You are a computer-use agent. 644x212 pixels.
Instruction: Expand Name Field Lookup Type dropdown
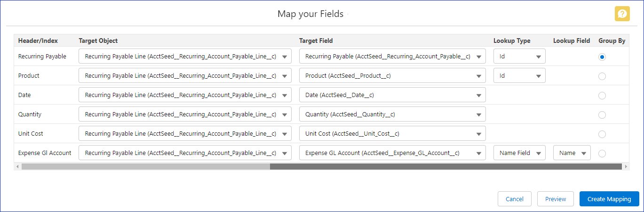(519, 153)
